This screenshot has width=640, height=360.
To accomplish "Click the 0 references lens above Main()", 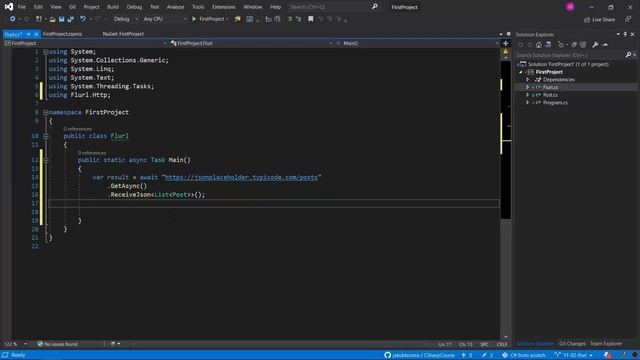I will click(92, 153).
